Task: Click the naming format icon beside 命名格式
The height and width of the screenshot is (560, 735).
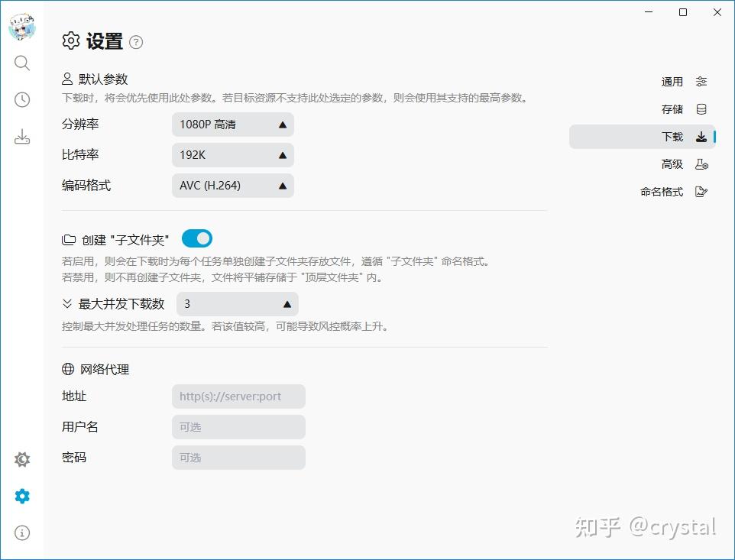Action: point(701,192)
